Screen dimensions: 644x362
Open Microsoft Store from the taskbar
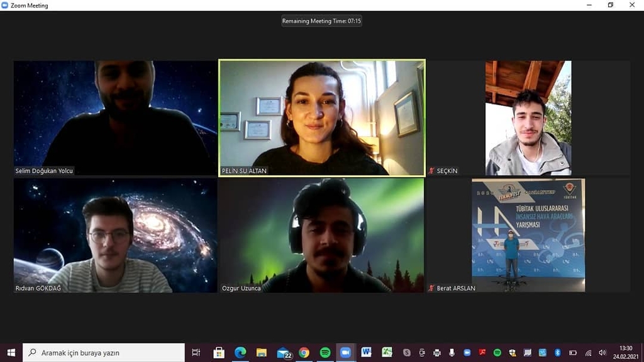tap(219, 353)
